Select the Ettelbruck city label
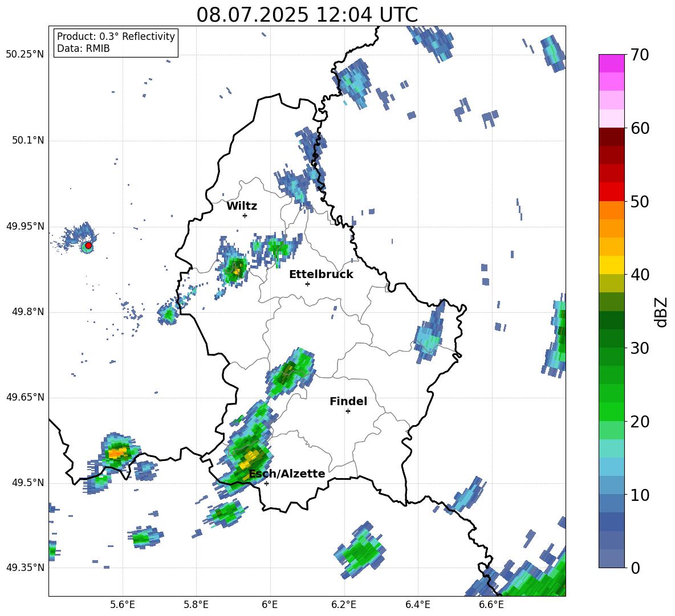Viewport: 675px width, 616px height. click(321, 275)
